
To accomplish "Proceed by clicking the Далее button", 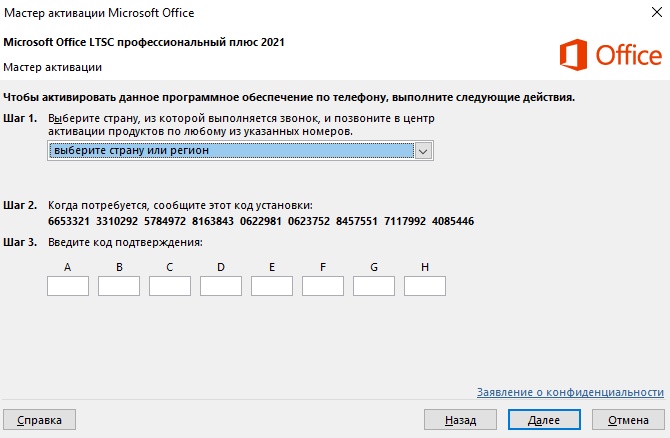I will 544,419.
